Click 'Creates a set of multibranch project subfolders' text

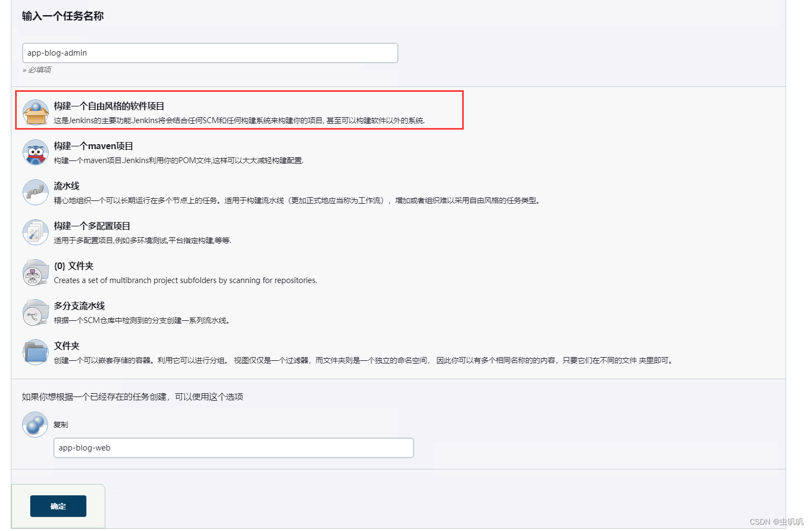pos(186,280)
